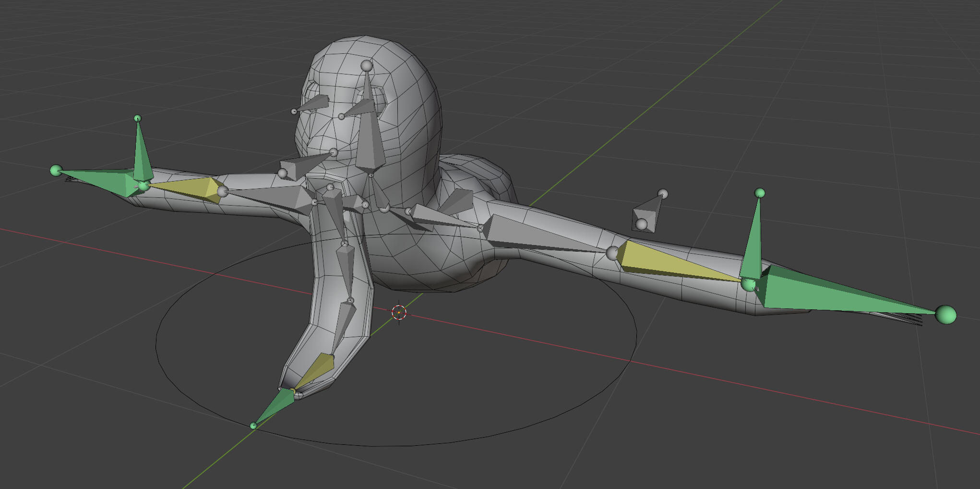Click the joint sphere at top of head
This screenshot has height=489, width=980.
[x=367, y=66]
